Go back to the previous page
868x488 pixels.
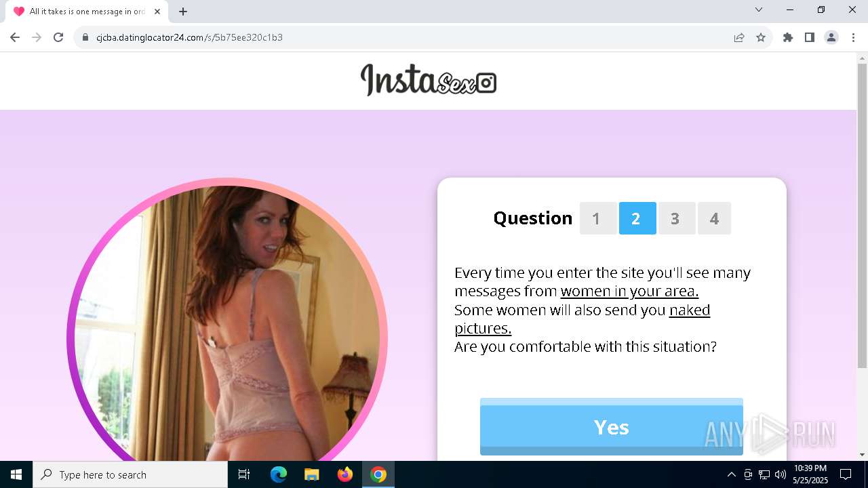[x=15, y=37]
